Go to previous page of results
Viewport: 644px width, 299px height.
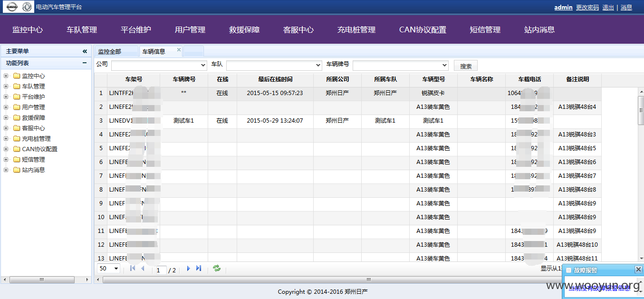click(x=143, y=269)
